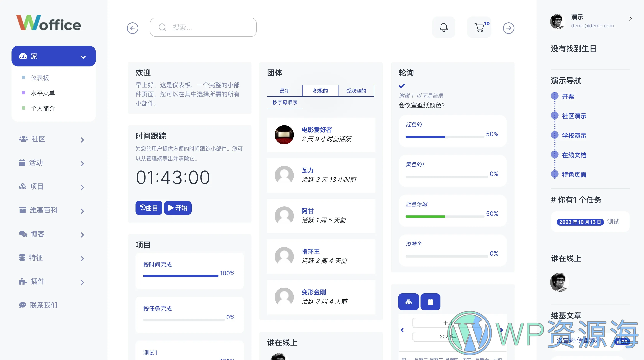This screenshot has width=644, height=360.
Task: Expand the 维基百科 menu chevron
Action: (x=82, y=211)
